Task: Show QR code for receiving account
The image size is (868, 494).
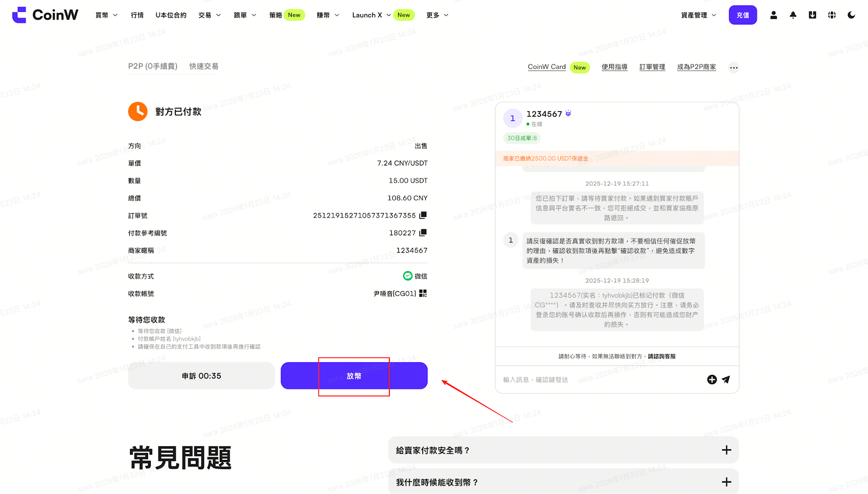Action: 423,293
